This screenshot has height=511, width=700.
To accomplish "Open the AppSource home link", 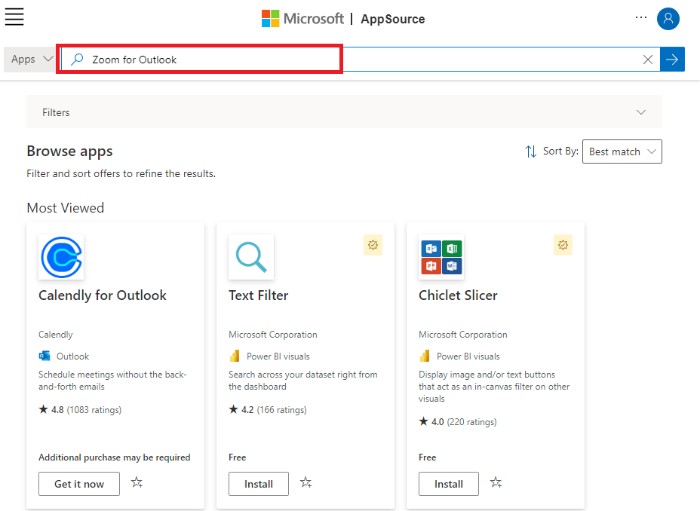I will point(392,19).
